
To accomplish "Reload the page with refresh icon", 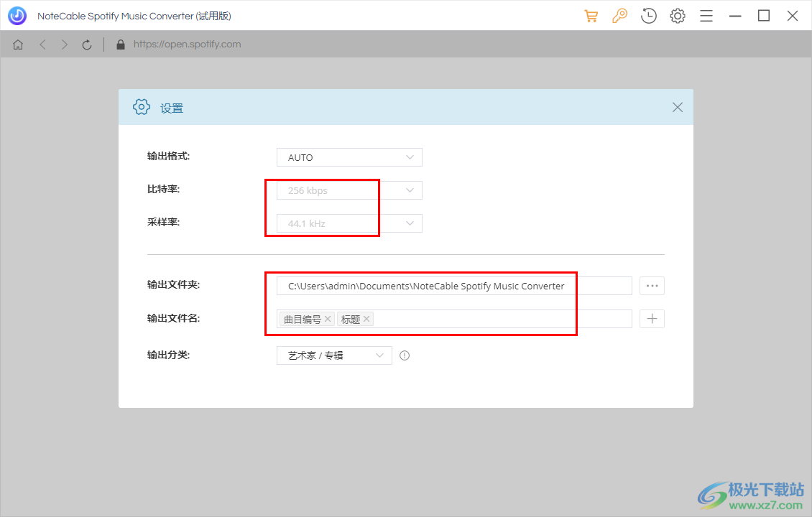I will (87, 45).
